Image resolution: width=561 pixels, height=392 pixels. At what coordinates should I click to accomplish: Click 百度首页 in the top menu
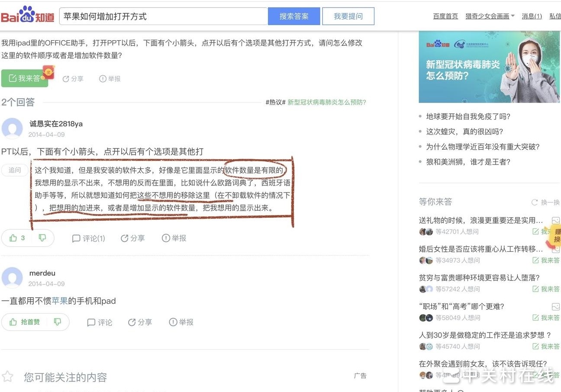pyautogui.click(x=445, y=16)
